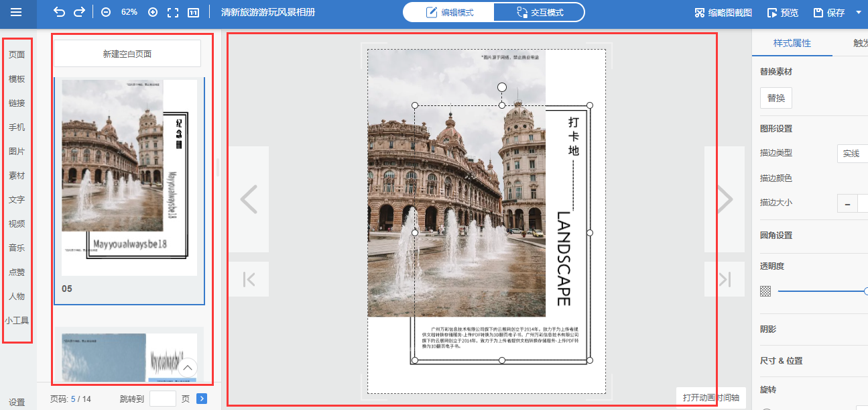Screen dimensions: 868x410
Task: Click the 预览 preview button
Action: click(x=783, y=12)
